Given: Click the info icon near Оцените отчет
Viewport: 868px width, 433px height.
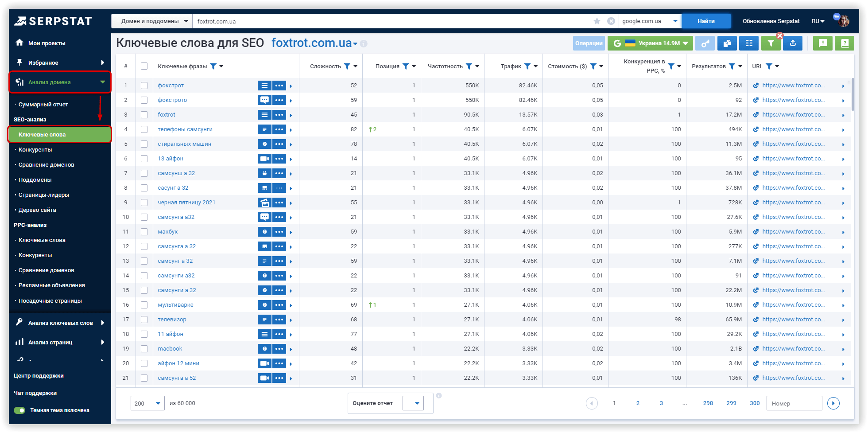Looking at the screenshot, I should [x=439, y=395].
